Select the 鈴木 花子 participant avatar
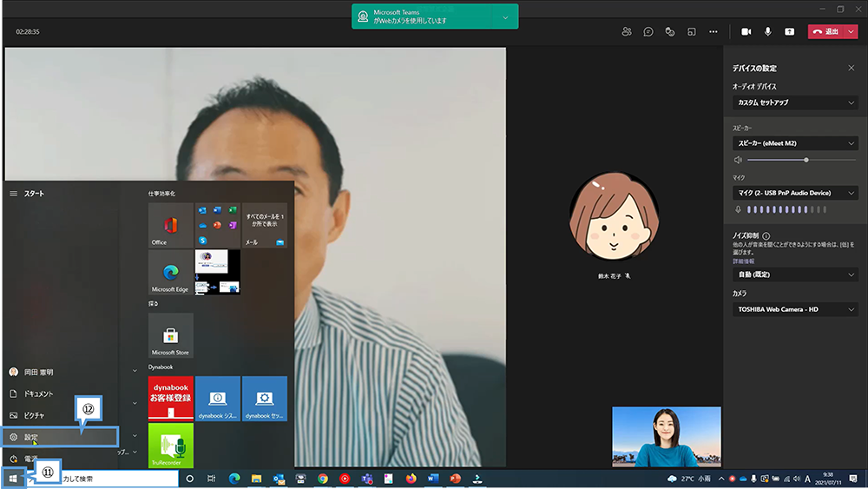 614,216
